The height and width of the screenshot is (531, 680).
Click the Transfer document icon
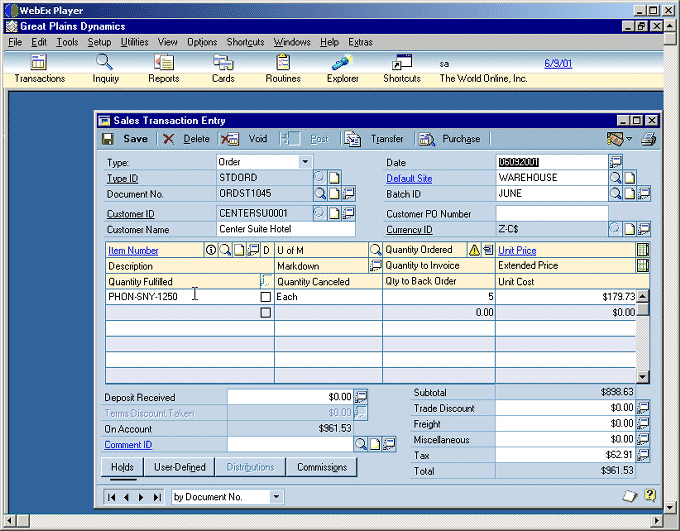353,139
